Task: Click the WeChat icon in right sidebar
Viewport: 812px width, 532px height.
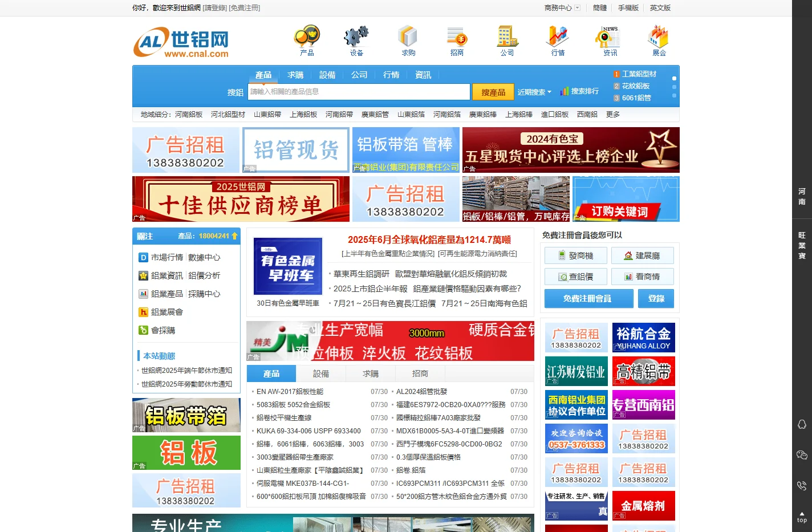Action: [x=802, y=455]
